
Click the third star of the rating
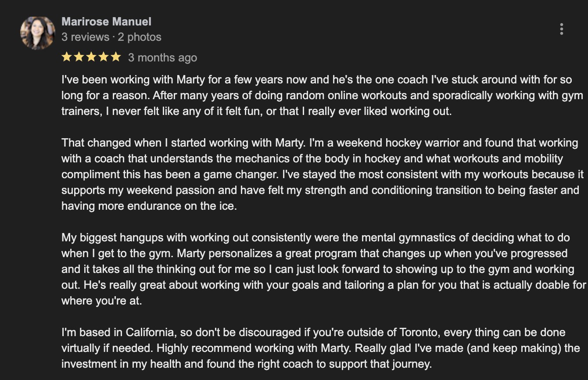click(91, 57)
